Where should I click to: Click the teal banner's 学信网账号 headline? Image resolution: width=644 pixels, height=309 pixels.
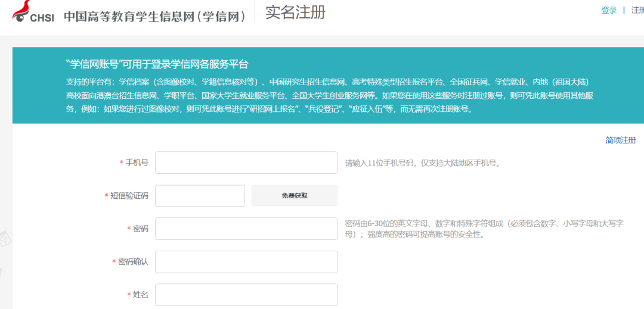pos(157,64)
